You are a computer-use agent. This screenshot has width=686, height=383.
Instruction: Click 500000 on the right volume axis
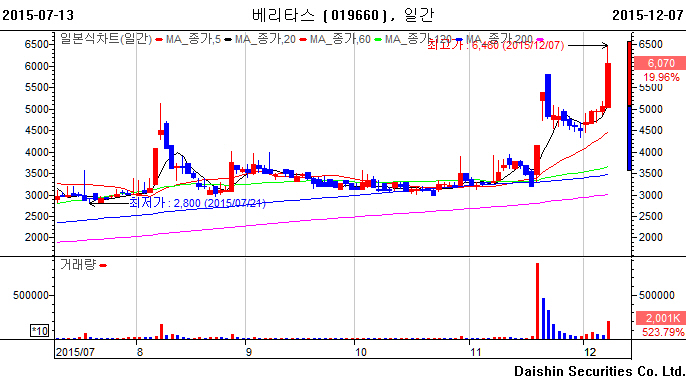(x=656, y=295)
